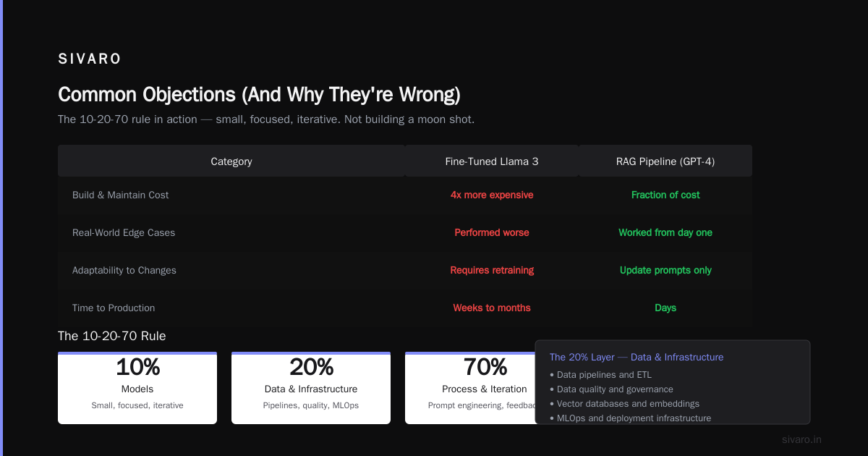Click the Worked from day one cell
This screenshot has height=456, width=868.
(x=665, y=232)
